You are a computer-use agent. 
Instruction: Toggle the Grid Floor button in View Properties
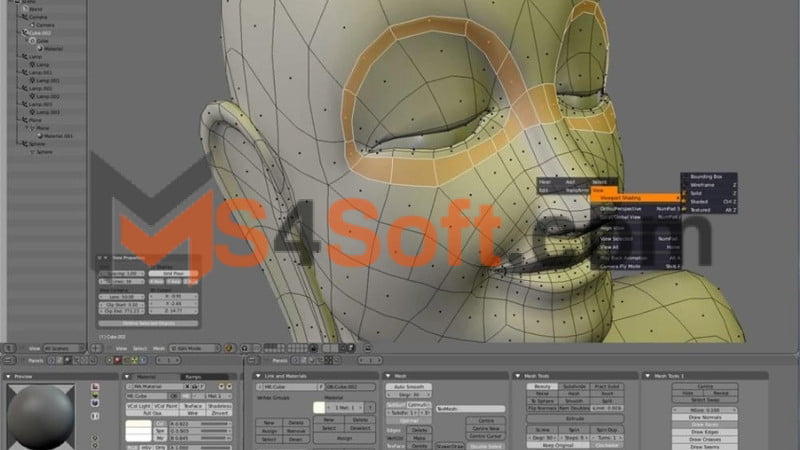173,274
